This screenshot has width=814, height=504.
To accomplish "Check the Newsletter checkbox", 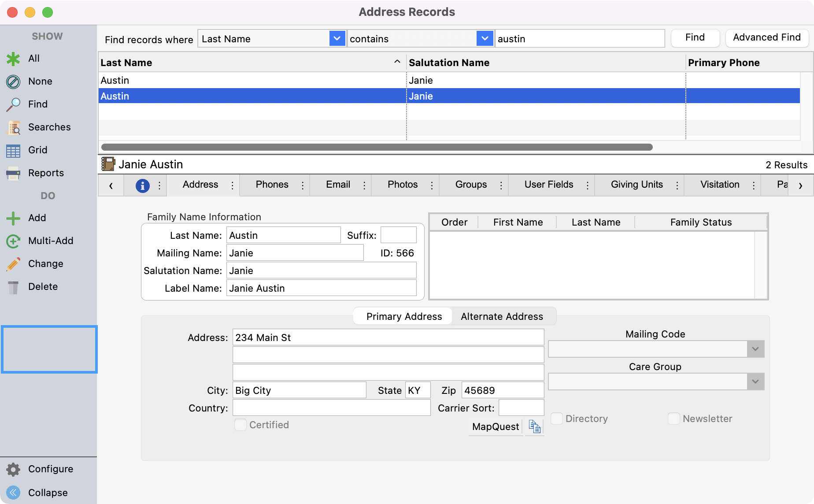I will click(674, 419).
